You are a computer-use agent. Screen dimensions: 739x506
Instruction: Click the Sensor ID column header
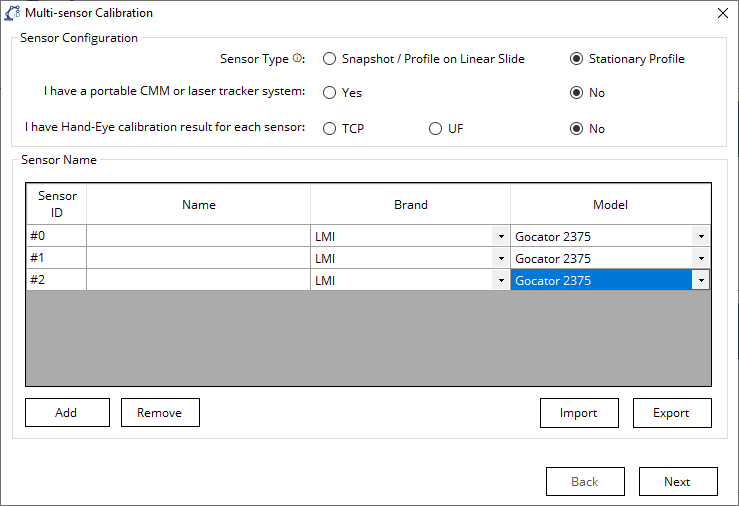57,204
